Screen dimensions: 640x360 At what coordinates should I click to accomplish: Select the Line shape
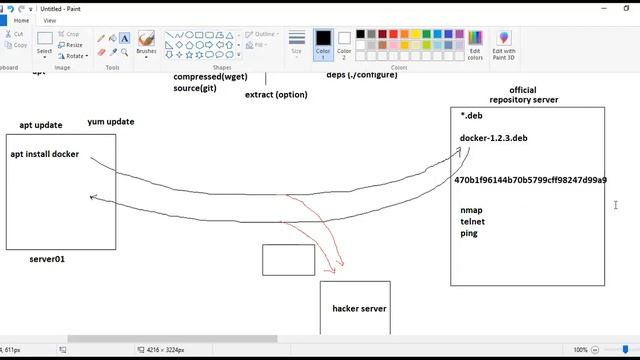(169, 35)
